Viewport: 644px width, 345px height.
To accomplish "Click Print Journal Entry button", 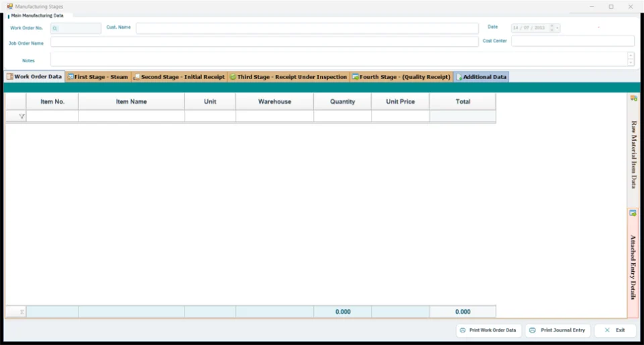I will (x=557, y=330).
